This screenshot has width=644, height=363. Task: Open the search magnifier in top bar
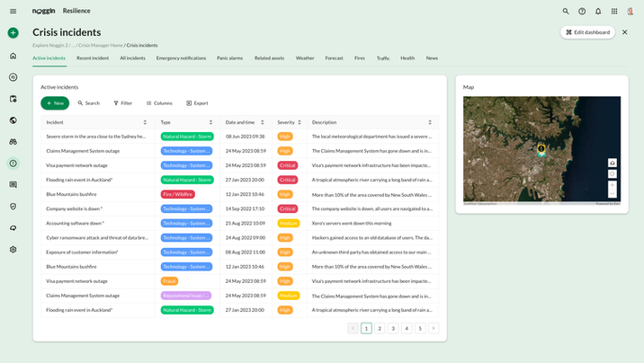566,11
